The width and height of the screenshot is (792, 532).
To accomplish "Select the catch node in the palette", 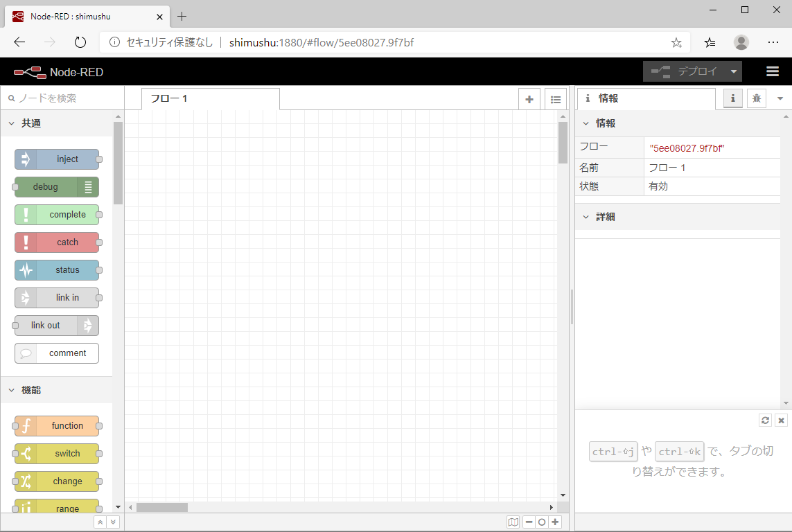I will [x=57, y=242].
